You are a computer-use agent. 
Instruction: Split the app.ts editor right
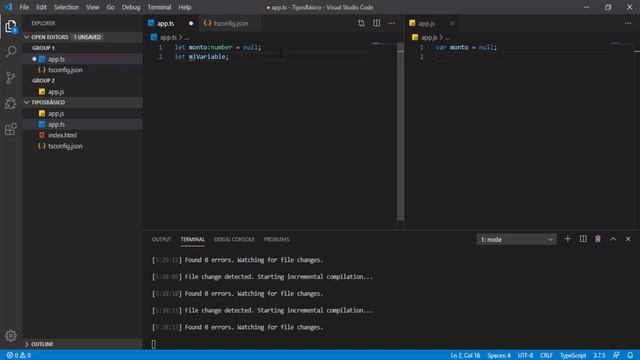tap(376, 23)
